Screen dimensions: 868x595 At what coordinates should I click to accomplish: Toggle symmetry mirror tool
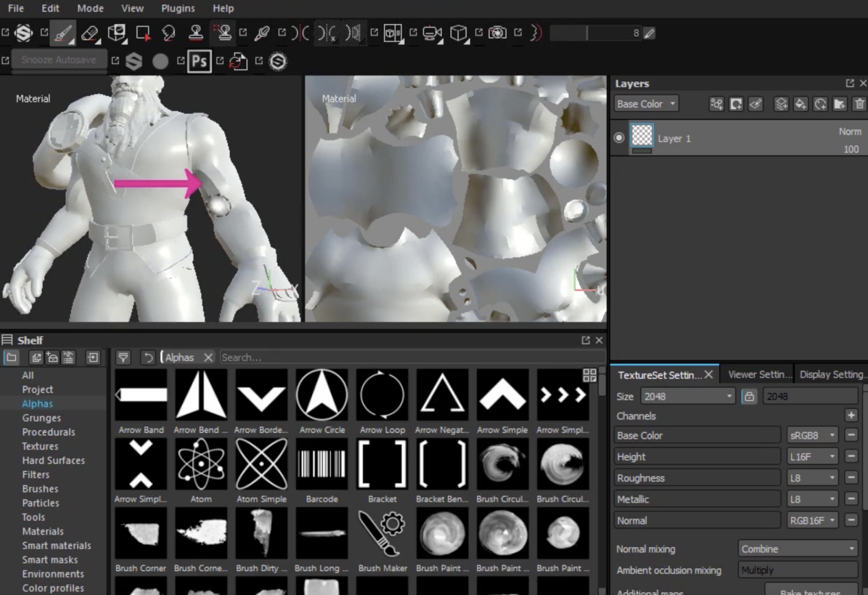[x=299, y=32]
